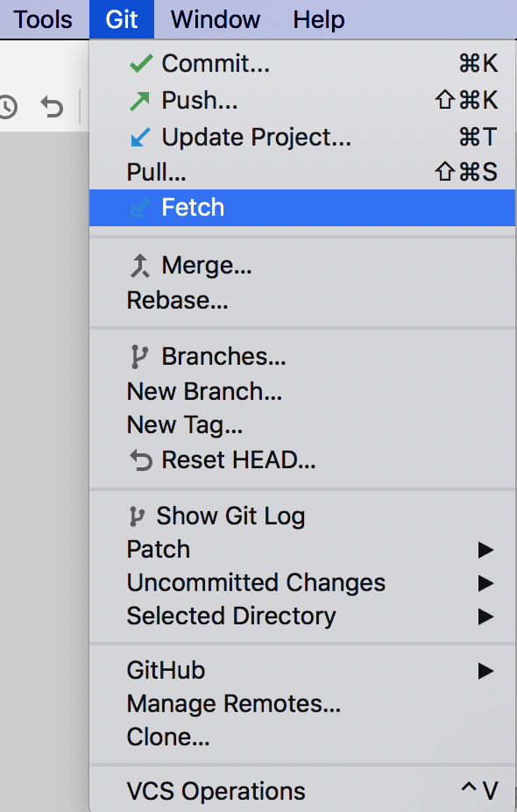Open the Window menu
Screen dimensions: 517x812
click(x=215, y=19)
